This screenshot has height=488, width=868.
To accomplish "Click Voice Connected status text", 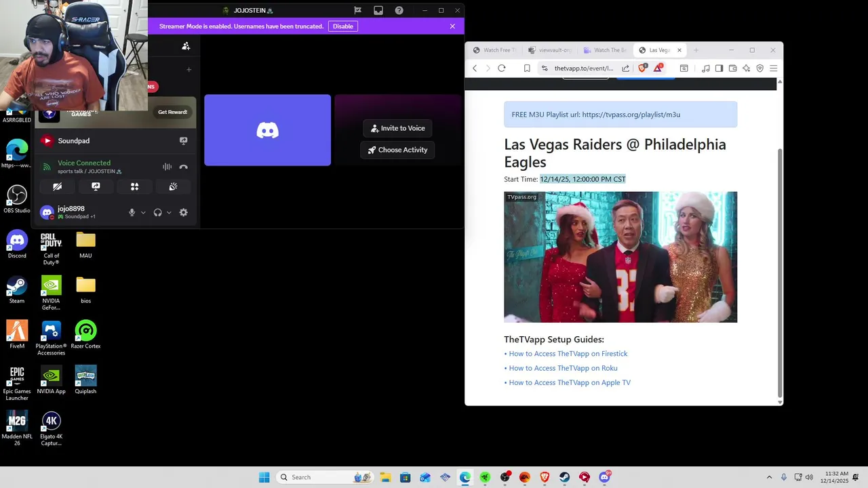I will click(x=84, y=163).
